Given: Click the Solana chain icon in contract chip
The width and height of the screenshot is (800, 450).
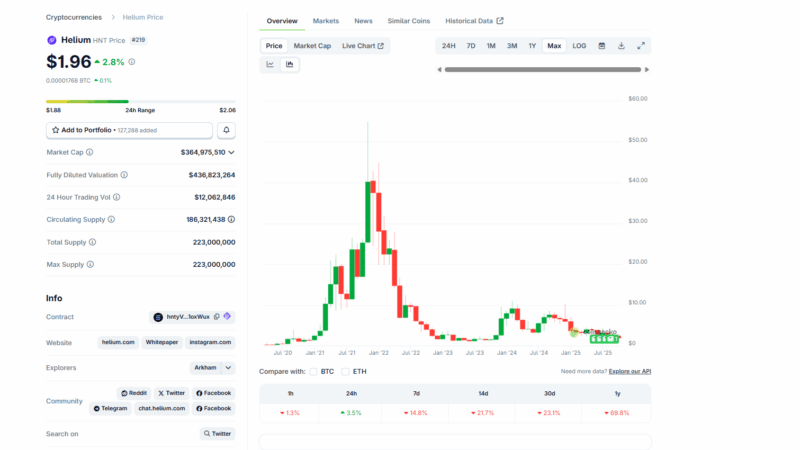Looking at the screenshot, I should click(x=158, y=317).
